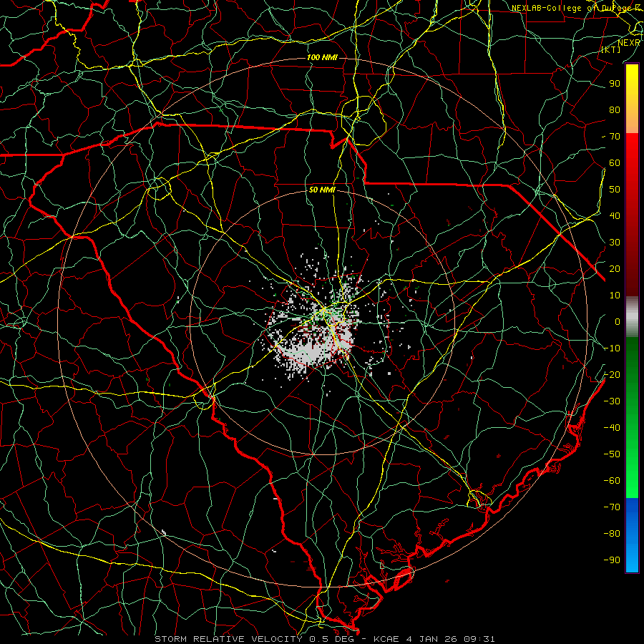Image resolution: width=644 pixels, height=644 pixels.
Task: Click the -70 scale label
Action: (612, 507)
